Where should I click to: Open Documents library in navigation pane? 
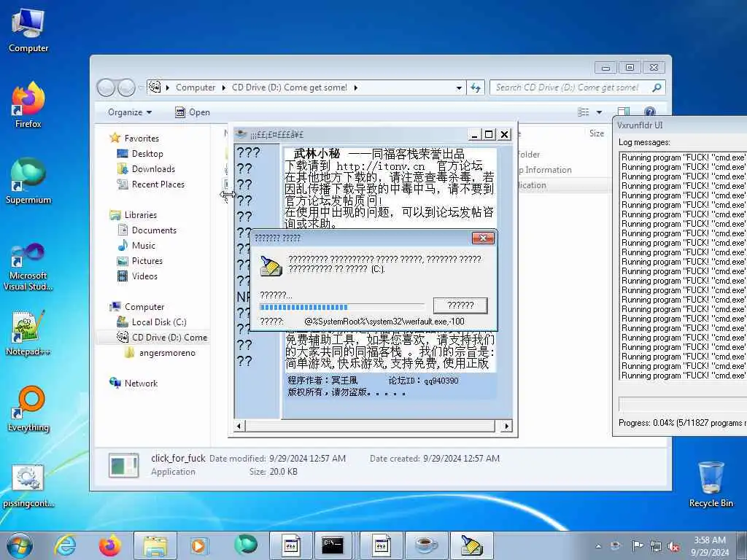click(x=154, y=230)
